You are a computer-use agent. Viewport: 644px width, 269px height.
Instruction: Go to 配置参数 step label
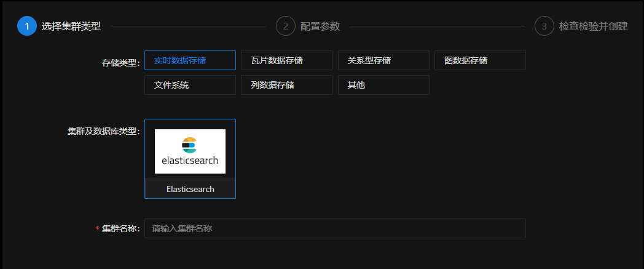point(320,26)
